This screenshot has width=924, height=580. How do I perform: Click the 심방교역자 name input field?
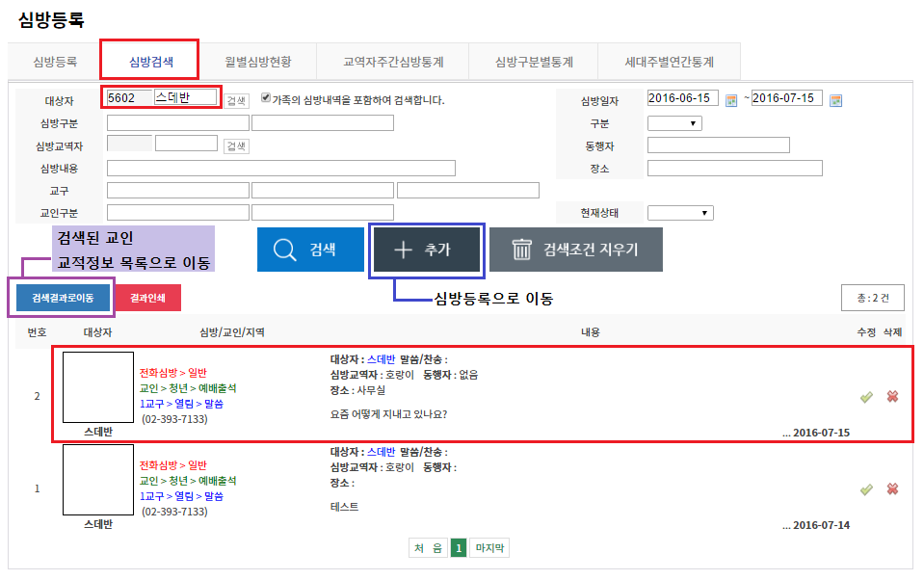coord(186,144)
